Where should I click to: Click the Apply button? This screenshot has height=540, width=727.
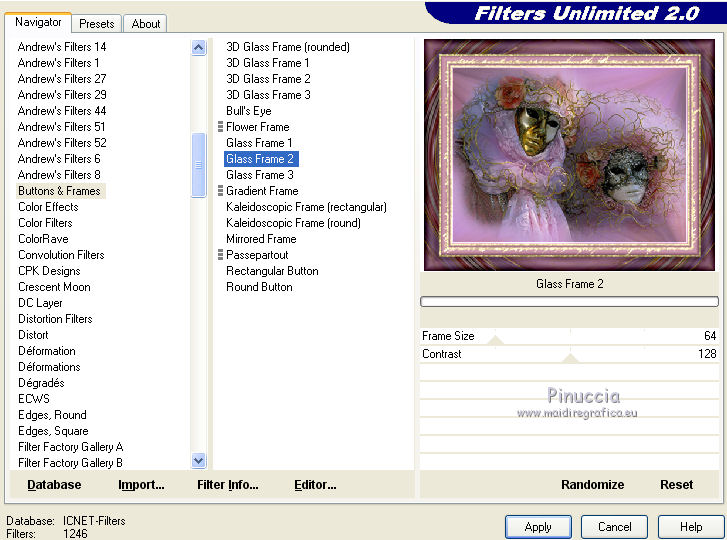point(538,527)
